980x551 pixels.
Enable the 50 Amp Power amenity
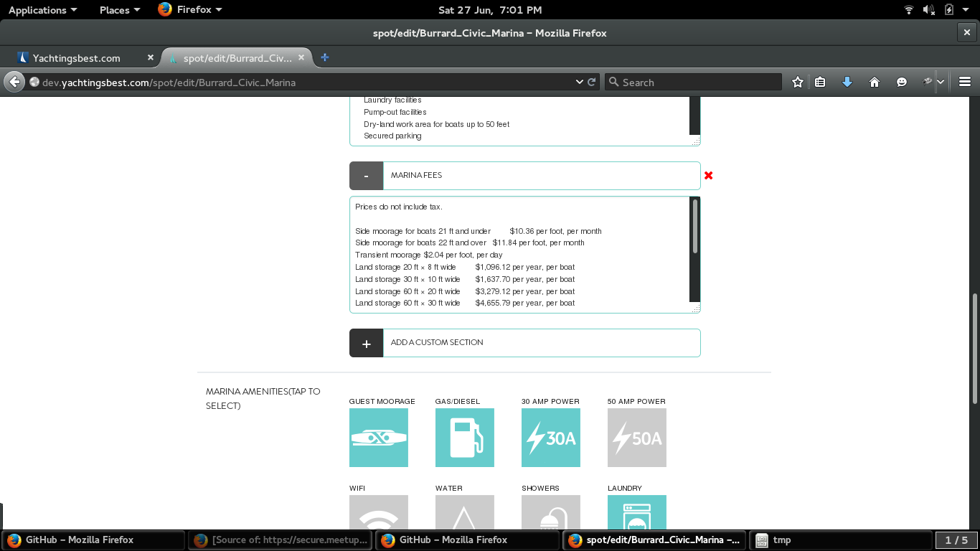pyautogui.click(x=636, y=438)
